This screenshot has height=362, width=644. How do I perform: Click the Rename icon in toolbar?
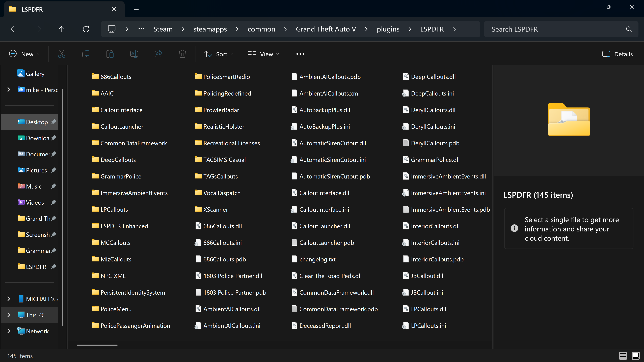tap(134, 54)
